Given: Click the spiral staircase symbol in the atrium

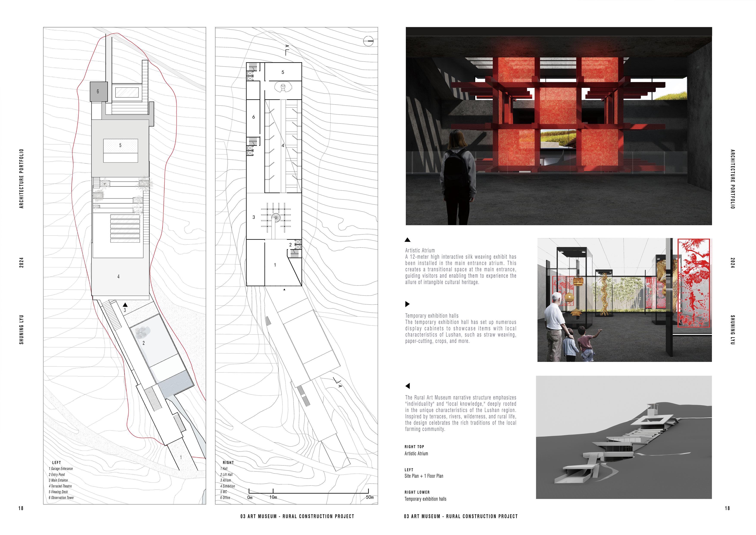Looking at the screenshot, I should coord(276,217).
